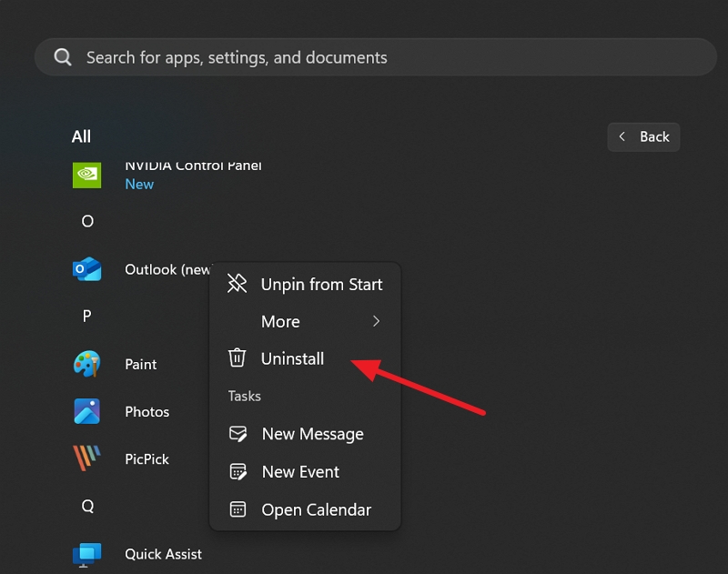Click the New Message envelope icon
This screenshot has width=728, height=574.
click(238, 434)
